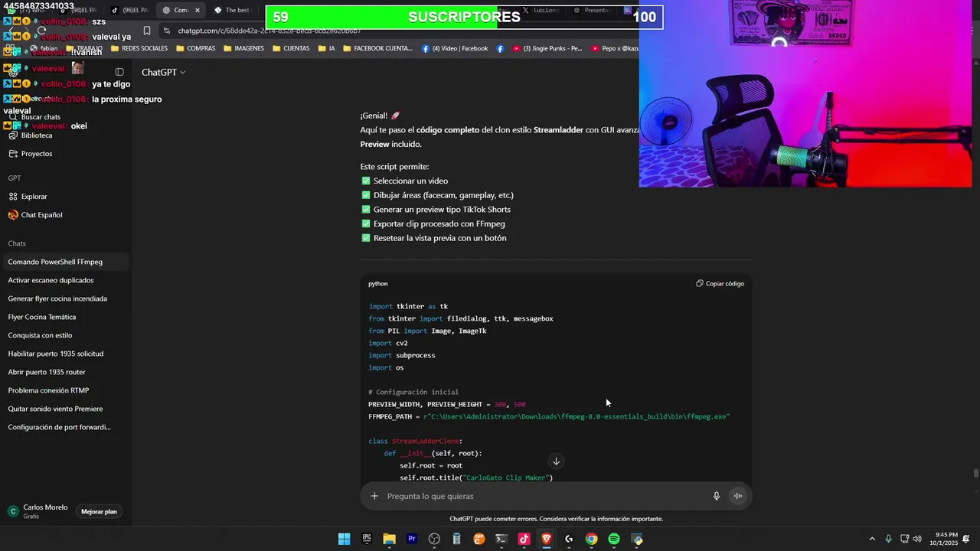Open Jingle Punks YouTube bookmark
This screenshot has height=551, width=980.
pyautogui.click(x=547, y=48)
